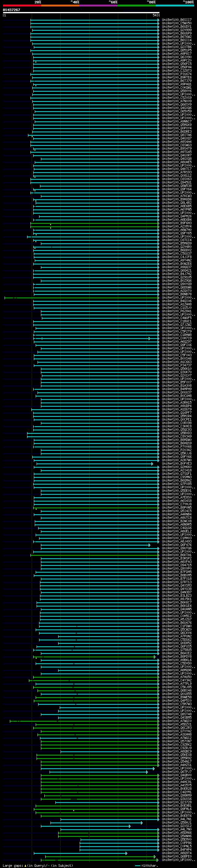This screenshot has width=197, height=868.
Task: Open hit UniRef100_Q98RM9
Action: 176,795
